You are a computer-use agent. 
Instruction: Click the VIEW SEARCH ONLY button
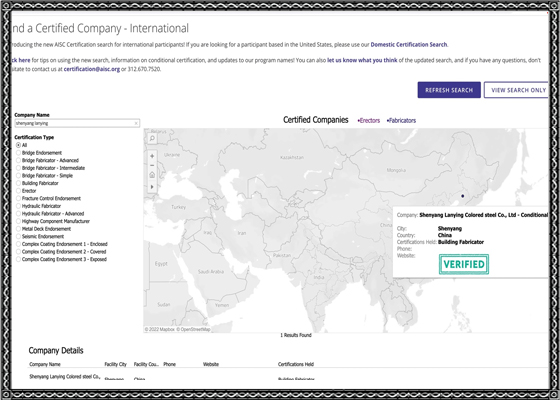516,90
